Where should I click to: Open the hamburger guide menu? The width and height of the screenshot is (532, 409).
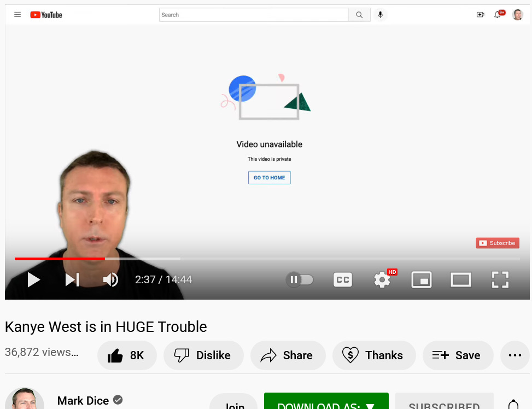point(17,15)
